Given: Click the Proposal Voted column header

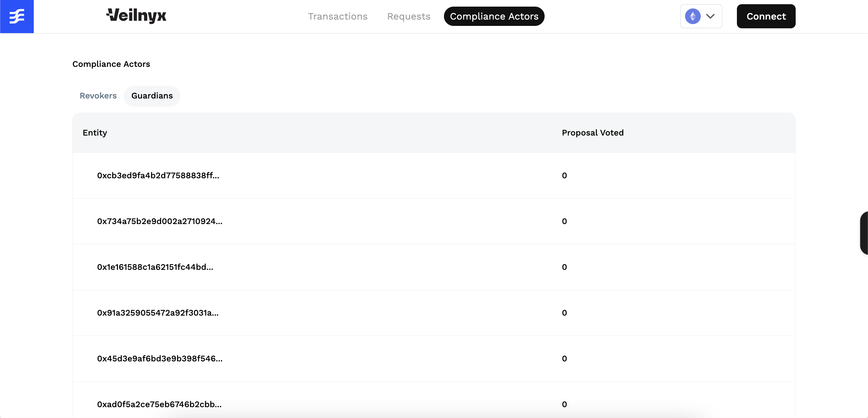Looking at the screenshot, I should pos(592,133).
